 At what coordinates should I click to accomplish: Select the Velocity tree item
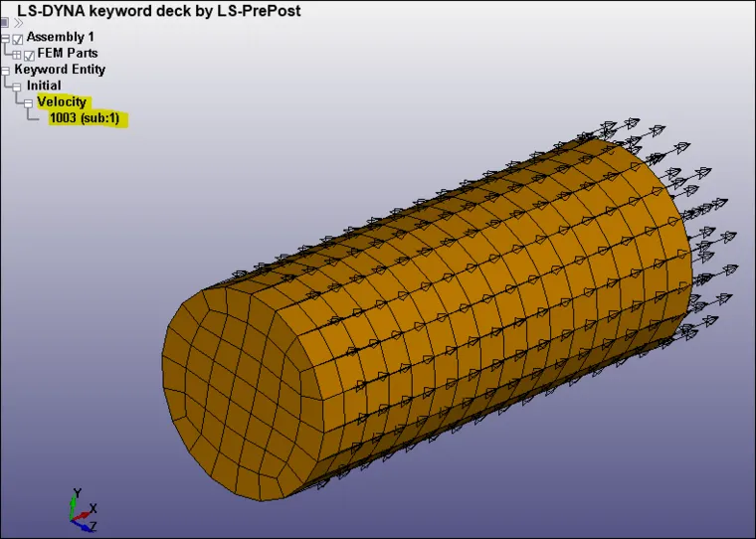(x=62, y=101)
